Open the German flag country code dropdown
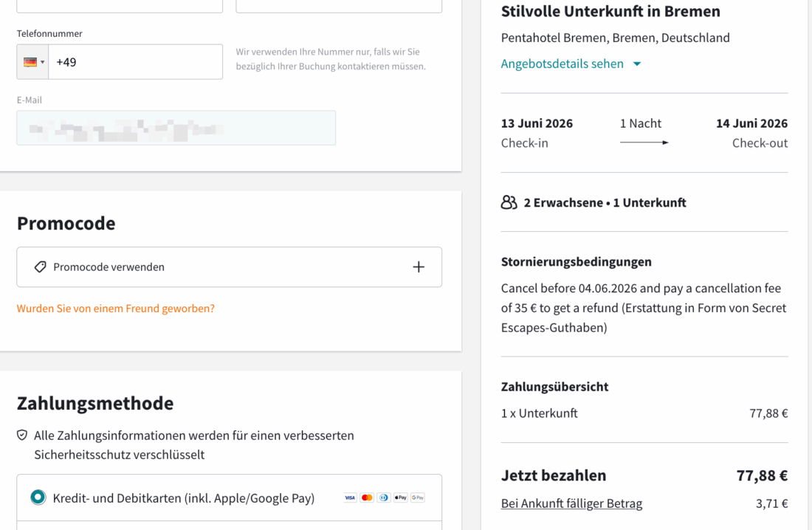 coord(33,62)
